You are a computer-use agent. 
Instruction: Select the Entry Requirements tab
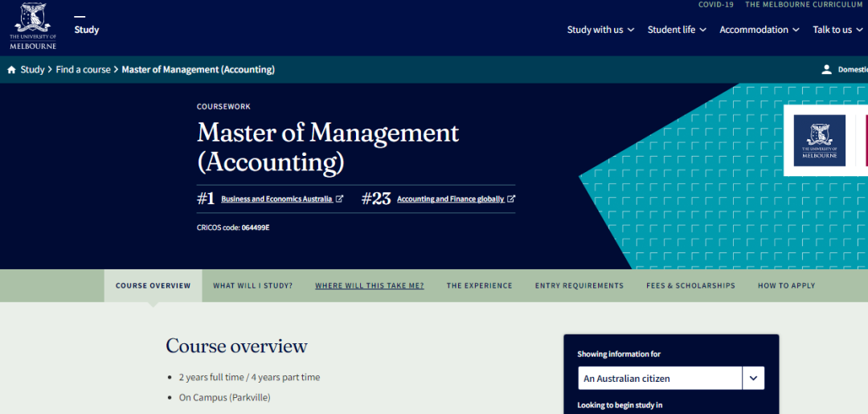(579, 285)
